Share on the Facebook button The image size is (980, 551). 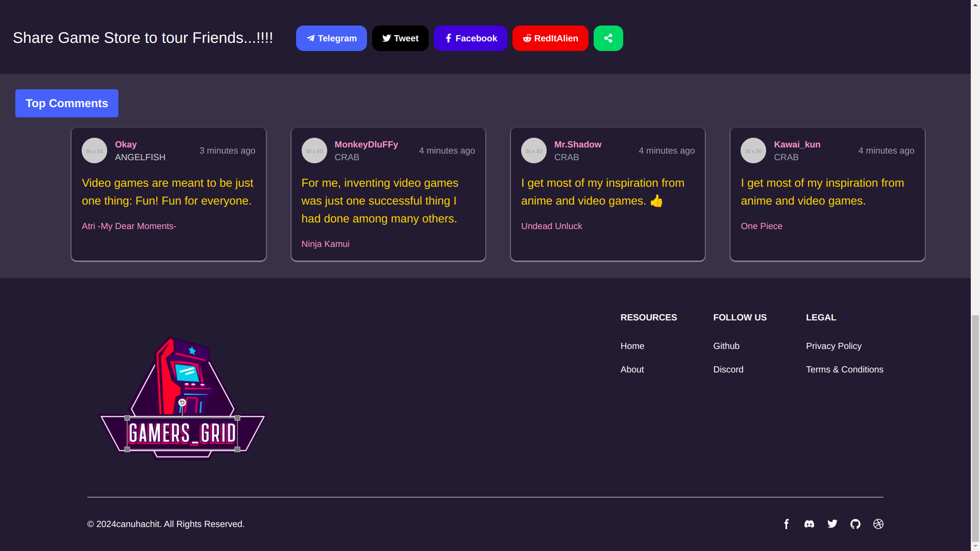[x=470, y=38]
